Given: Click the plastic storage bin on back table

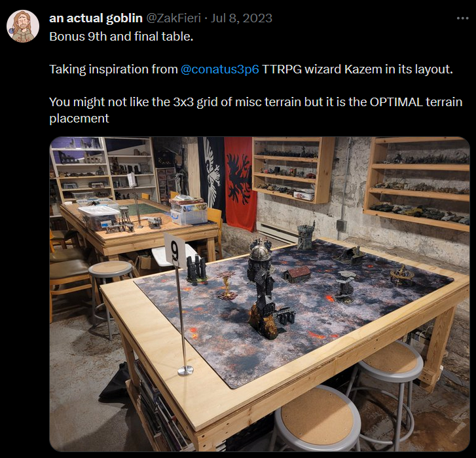Looking at the screenshot, I should pyautogui.click(x=188, y=211).
